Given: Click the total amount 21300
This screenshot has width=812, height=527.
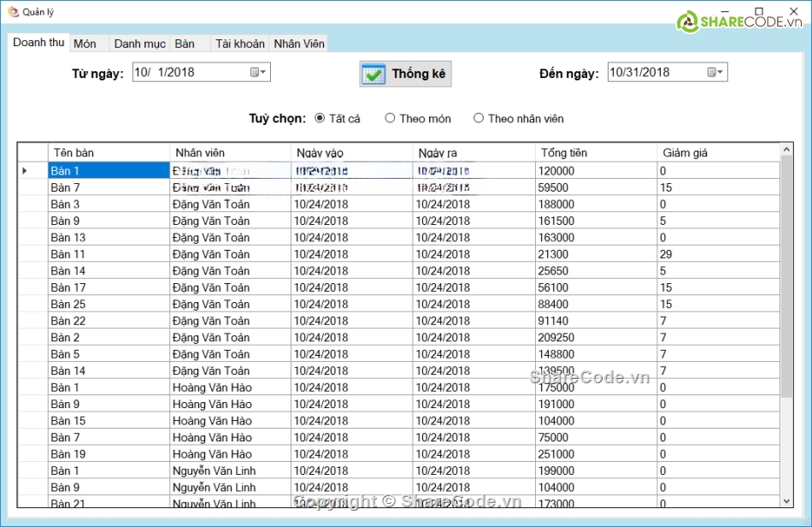Looking at the screenshot, I should (x=596, y=254).
